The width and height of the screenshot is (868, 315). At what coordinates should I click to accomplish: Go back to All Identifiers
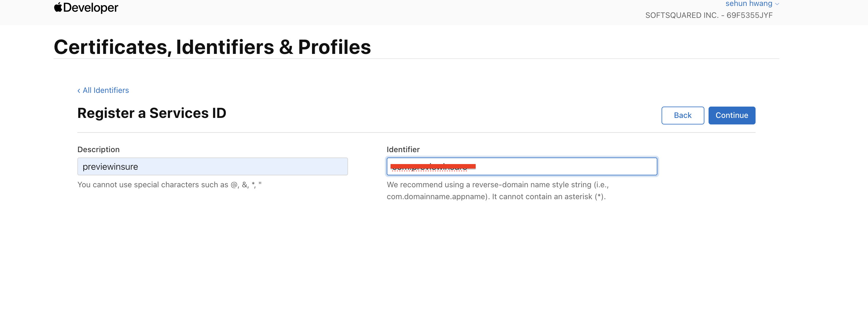(106, 91)
